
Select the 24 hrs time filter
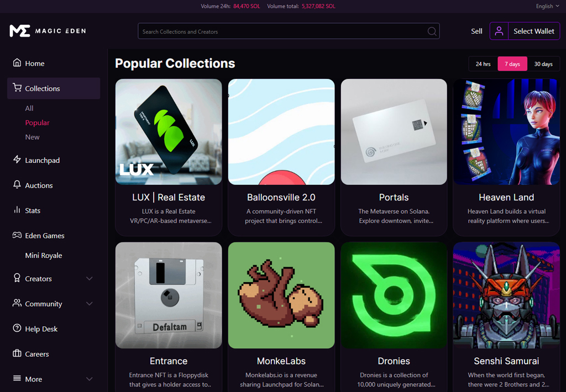coord(483,64)
